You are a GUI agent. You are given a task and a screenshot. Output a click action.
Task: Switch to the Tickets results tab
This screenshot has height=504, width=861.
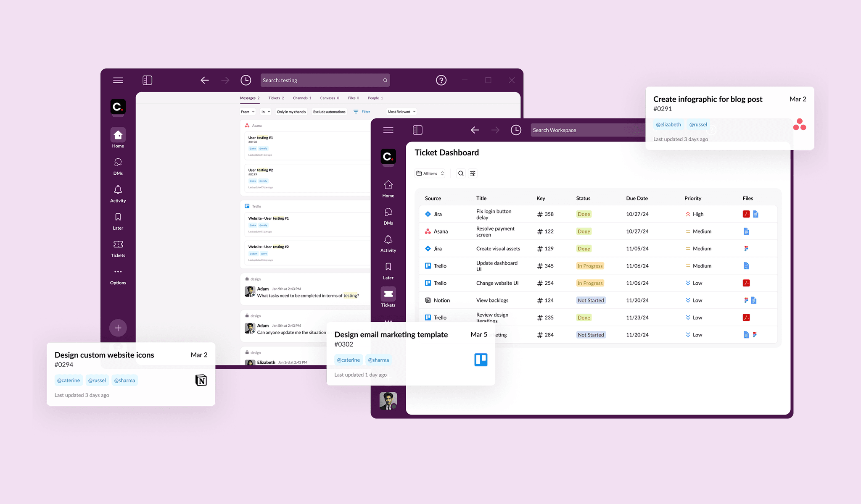pyautogui.click(x=276, y=98)
